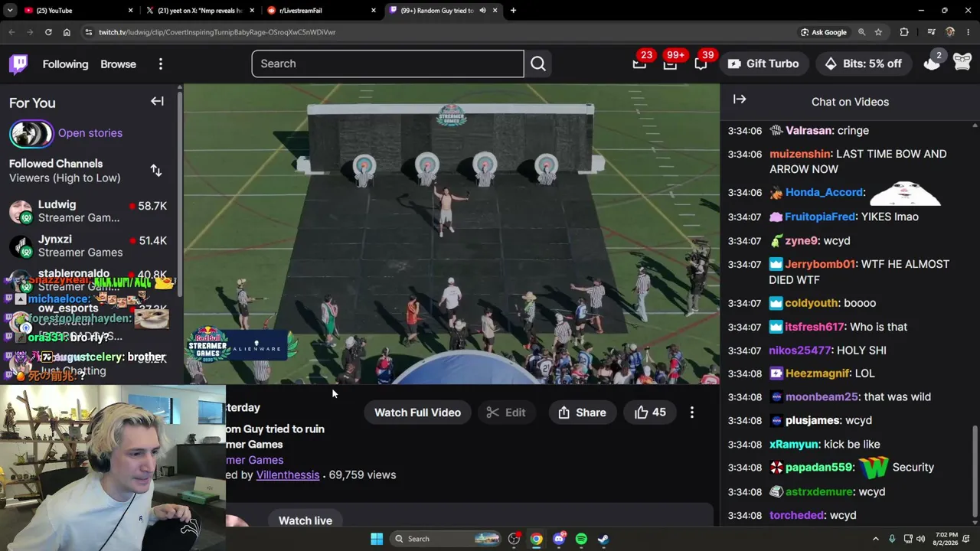
Task: Open the volume control in the system tray
Action: click(920, 539)
